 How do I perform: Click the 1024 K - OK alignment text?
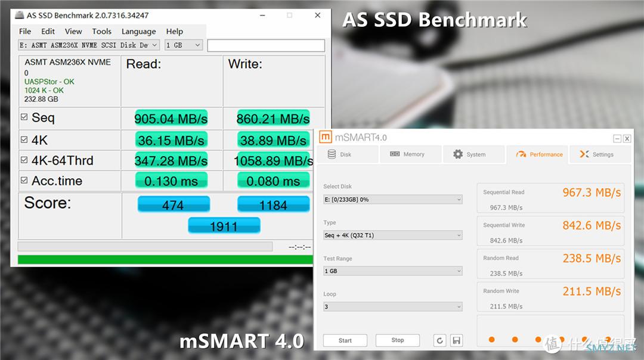[44, 91]
